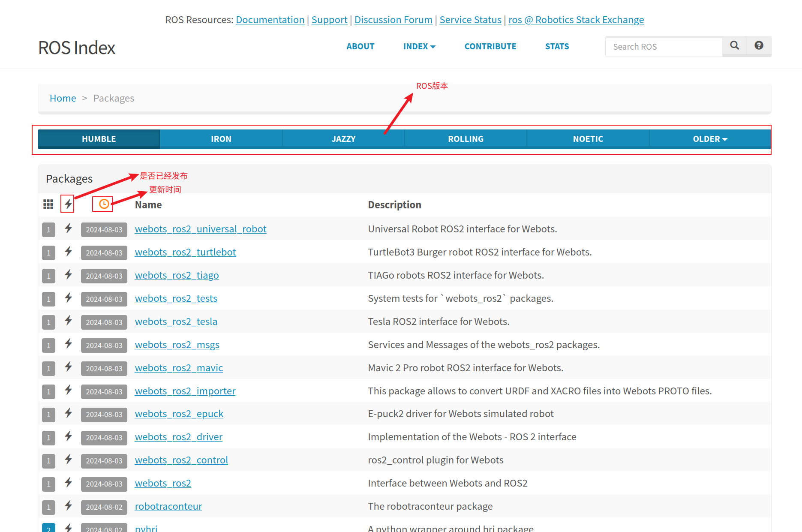Image resolution: width=802 pixels, height=532 pixels.
Task: Open the robotraconteur package page
Action: (x=168, y=506)
